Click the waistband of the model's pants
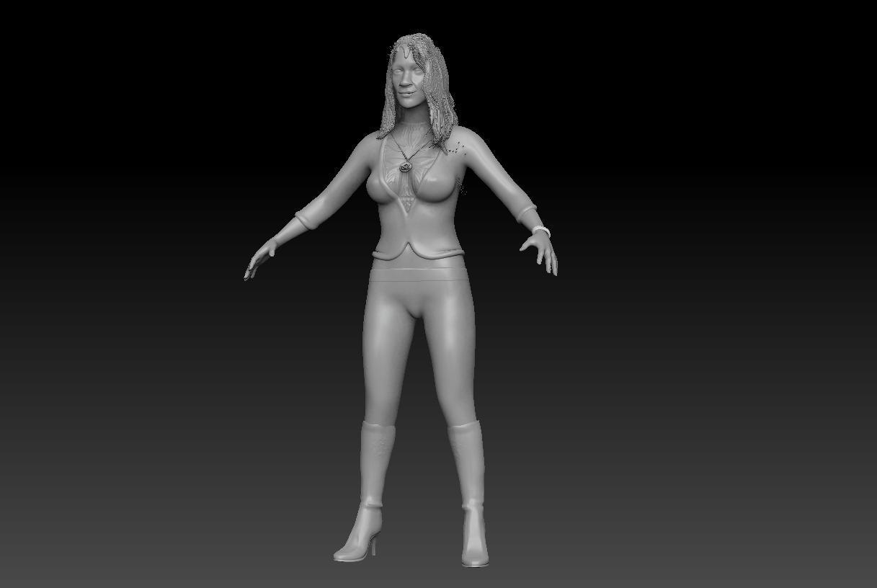The width and height of the screenshot is (877, 588). pos(419,273)
